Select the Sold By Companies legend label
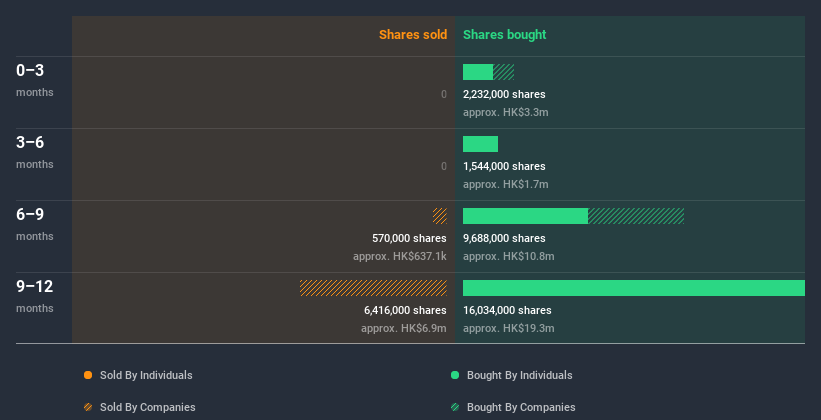The height and width of the screenshot is (420, 821). pos(148,407)
